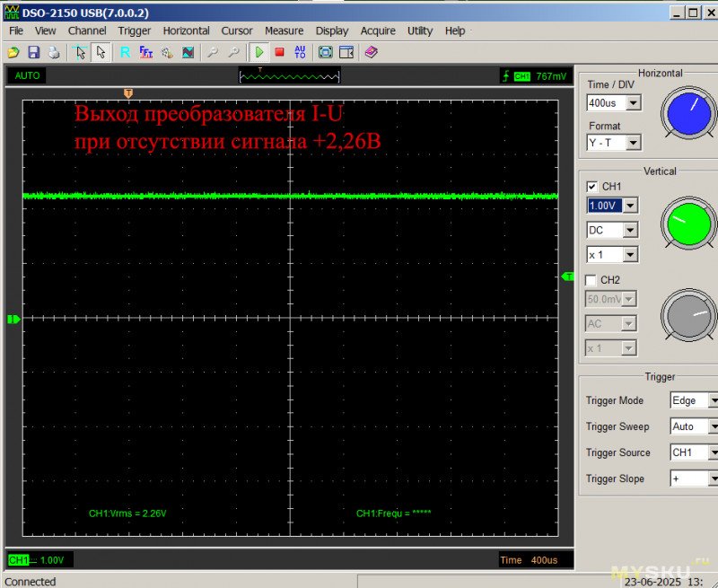Disable the CH1 channel checkbox
Image resolution: width=718 pixels, height=588 pixels.
coord(591,187)
